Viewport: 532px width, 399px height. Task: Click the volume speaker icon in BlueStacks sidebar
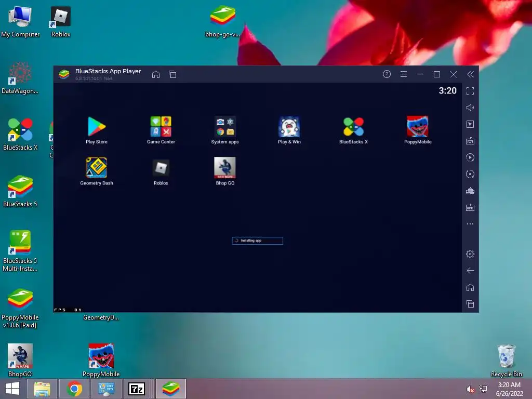click(x=470, y=108)
